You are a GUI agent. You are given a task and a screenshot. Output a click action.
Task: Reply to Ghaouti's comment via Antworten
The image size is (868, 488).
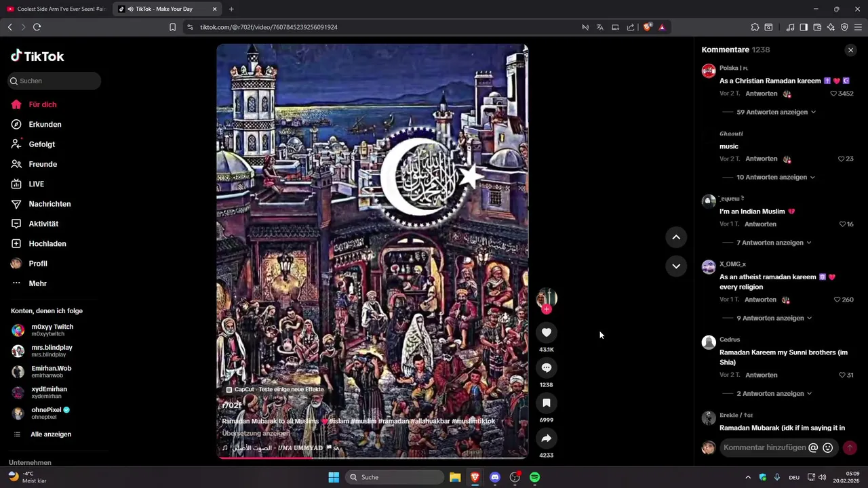pos(761,159)
